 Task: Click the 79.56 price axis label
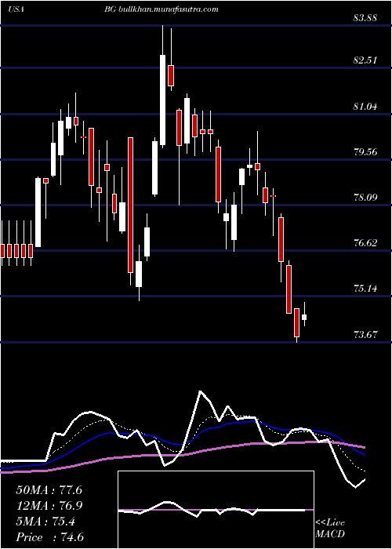(x=365, y=152)
